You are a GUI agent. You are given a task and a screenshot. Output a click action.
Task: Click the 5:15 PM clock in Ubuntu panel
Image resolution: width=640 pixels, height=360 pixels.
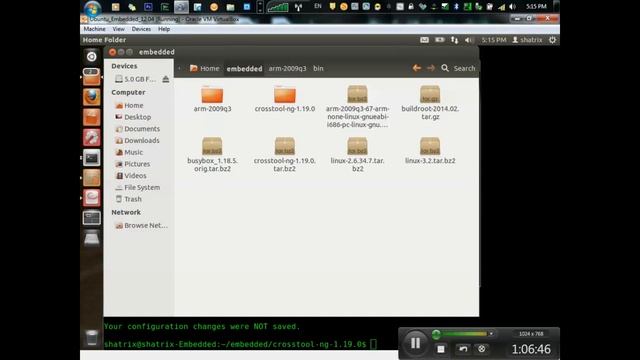click(x=493, y=40)
